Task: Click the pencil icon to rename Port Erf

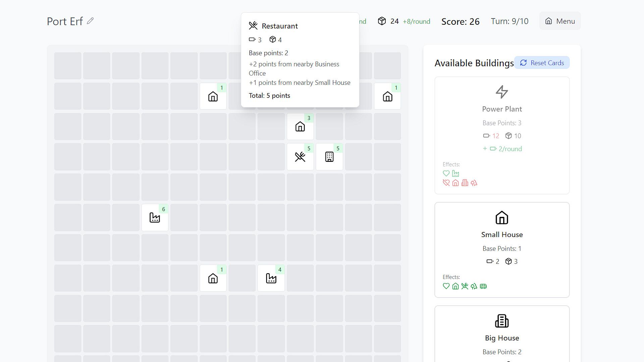Action: tap(90, 21)
